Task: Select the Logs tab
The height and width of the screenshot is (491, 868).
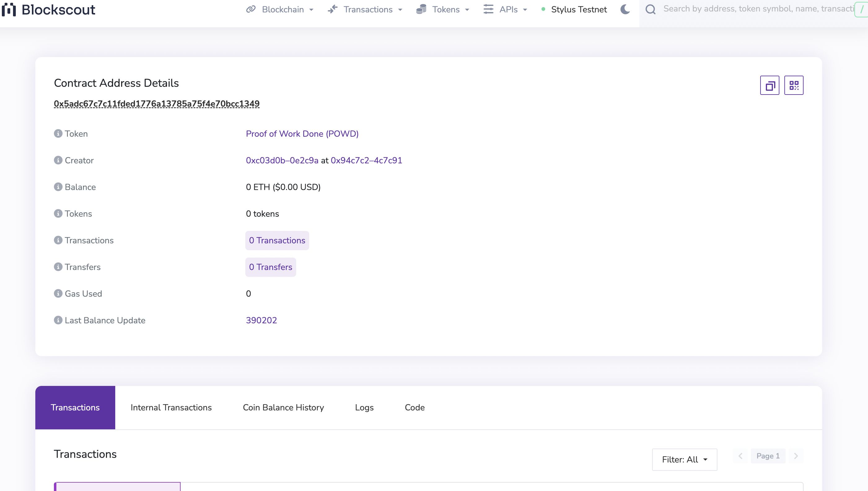Action: (x=364, y=408)
